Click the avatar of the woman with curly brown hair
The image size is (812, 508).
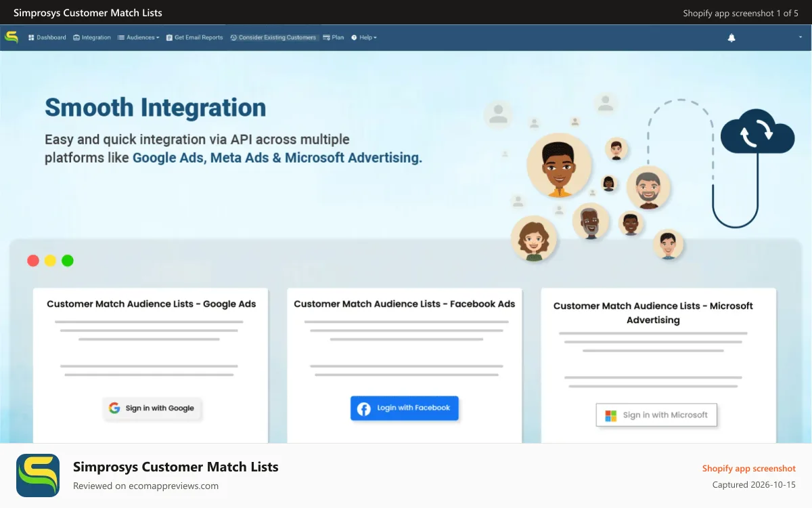click(534, 238)
